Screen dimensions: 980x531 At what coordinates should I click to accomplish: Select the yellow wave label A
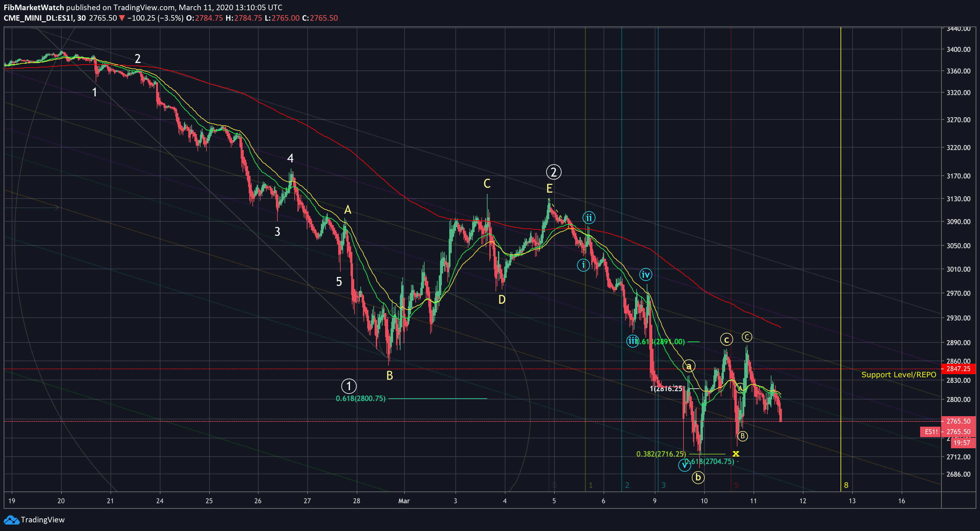[348, 210]
